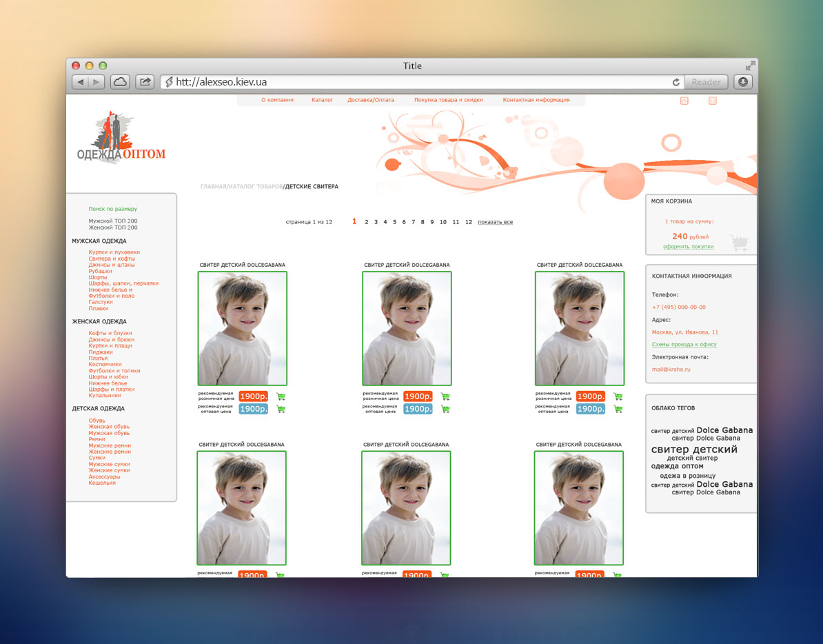
Task: Go to pagination page 2
Action: point(367,222)
